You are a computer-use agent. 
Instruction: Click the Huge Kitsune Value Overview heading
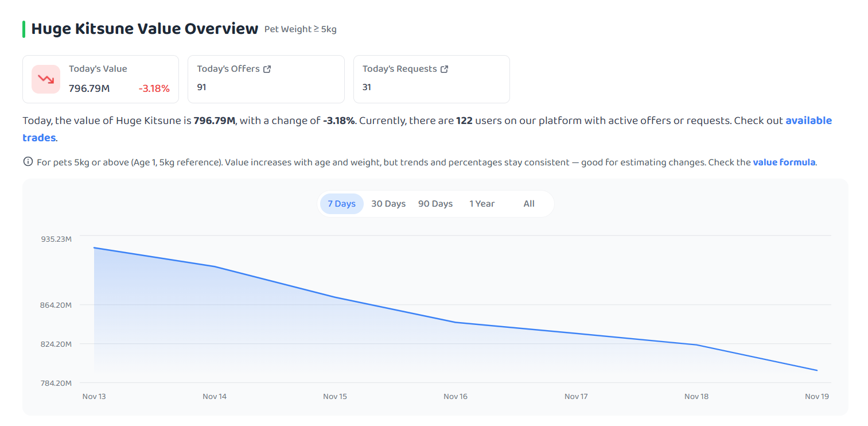[x=145, y=29]
